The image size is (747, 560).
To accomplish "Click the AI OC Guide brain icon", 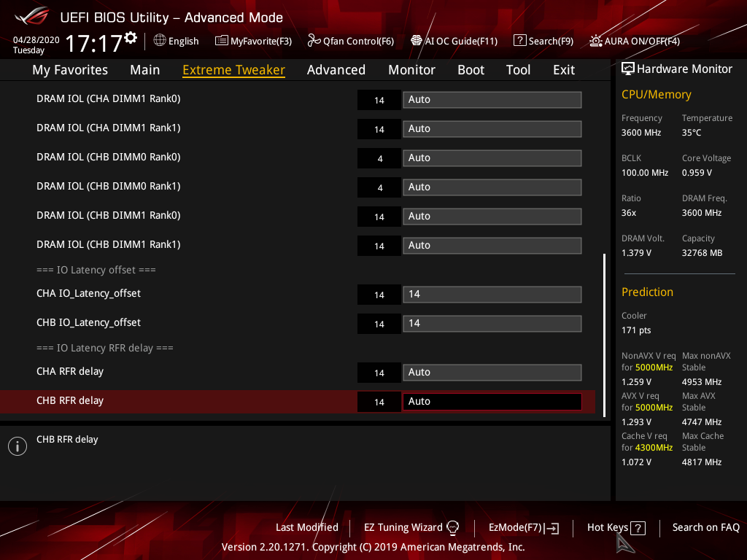I will (x=417, y=41).
